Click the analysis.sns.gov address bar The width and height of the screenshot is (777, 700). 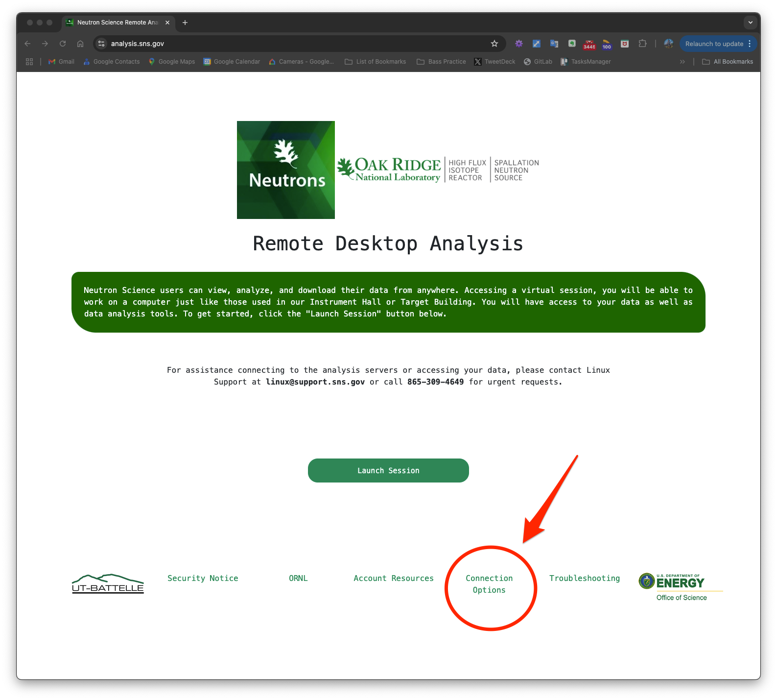[294, 44]
